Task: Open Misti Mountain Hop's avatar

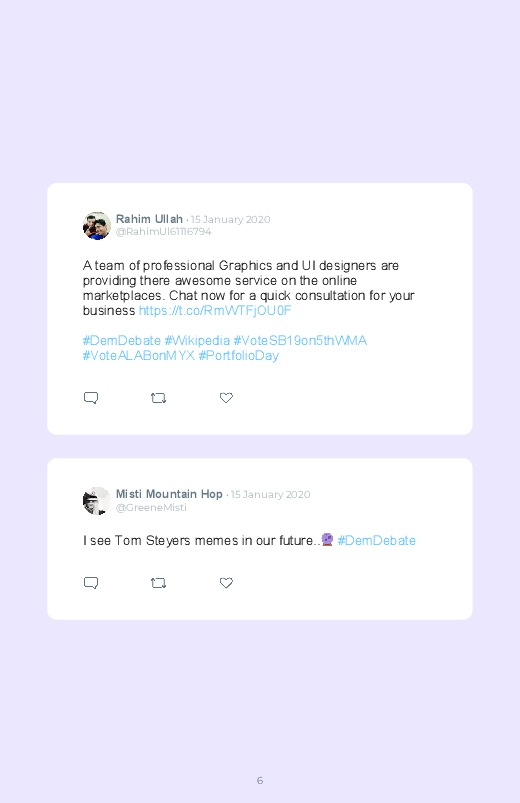Action: [x=97, y=500]
